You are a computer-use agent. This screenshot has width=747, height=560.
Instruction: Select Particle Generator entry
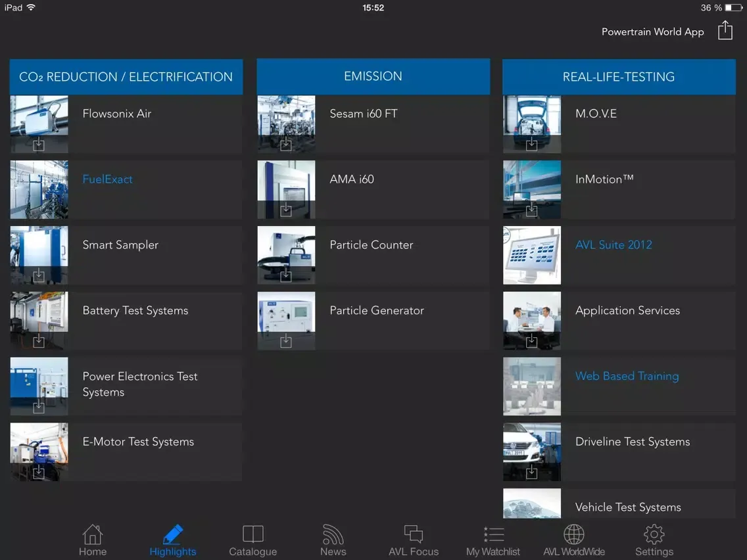(x=373, y=321)
